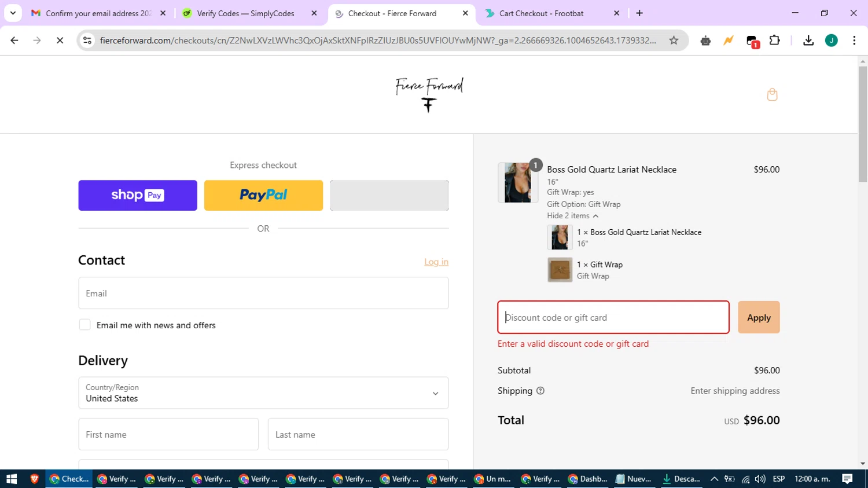
Task: Click the total $96.00 amount
Action: 762,420
